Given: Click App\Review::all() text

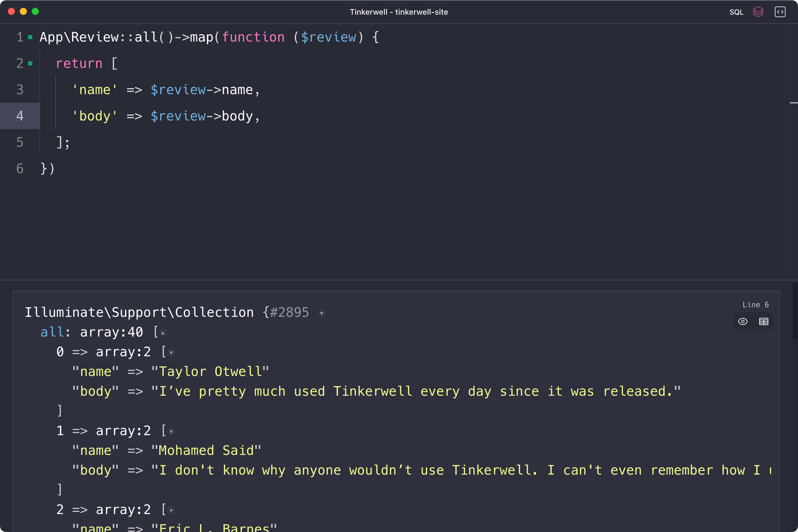Looking at the screenshot, I should (x=106, y=37).
